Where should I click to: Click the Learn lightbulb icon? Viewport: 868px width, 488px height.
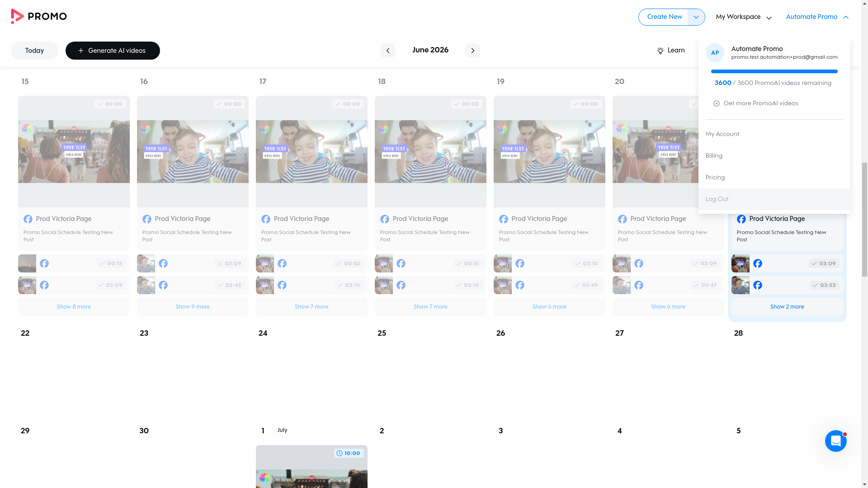coord(660,51)
